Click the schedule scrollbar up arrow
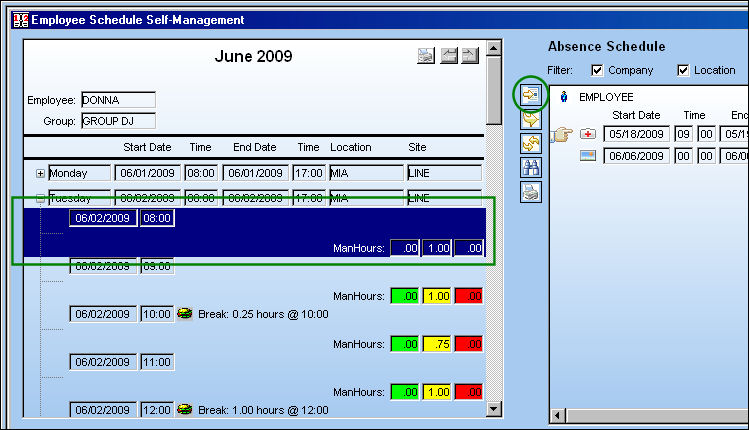 (494, 48)
